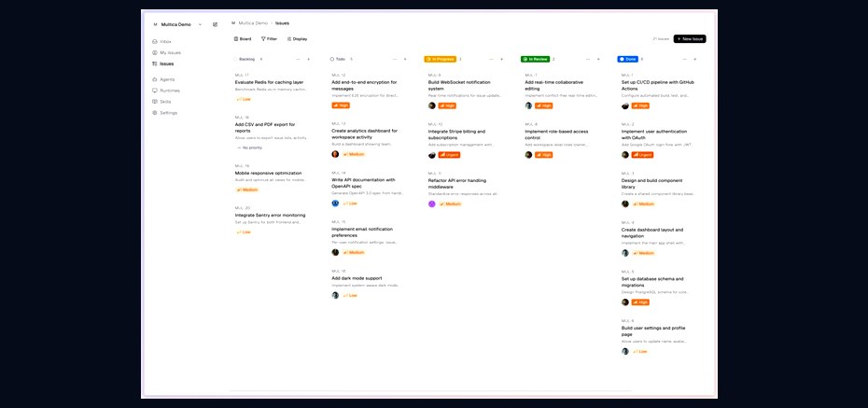Click assignee avatar on API documentation card

tap(335, 204)
